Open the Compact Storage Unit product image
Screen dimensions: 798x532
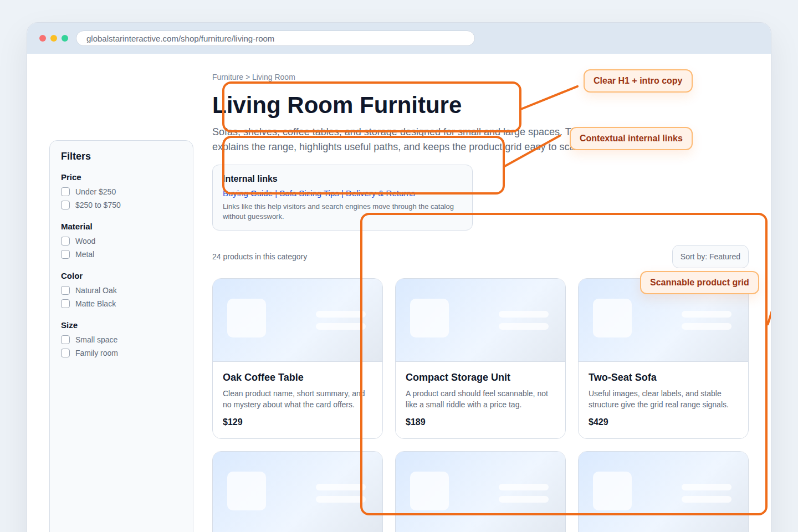[480, 320]
